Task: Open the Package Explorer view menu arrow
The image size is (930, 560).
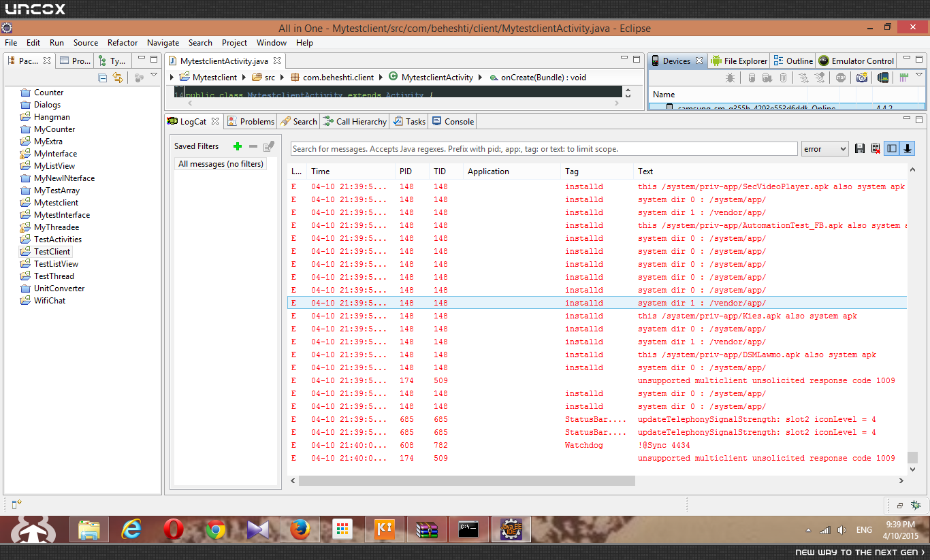Action: click(x=154, y=75)
